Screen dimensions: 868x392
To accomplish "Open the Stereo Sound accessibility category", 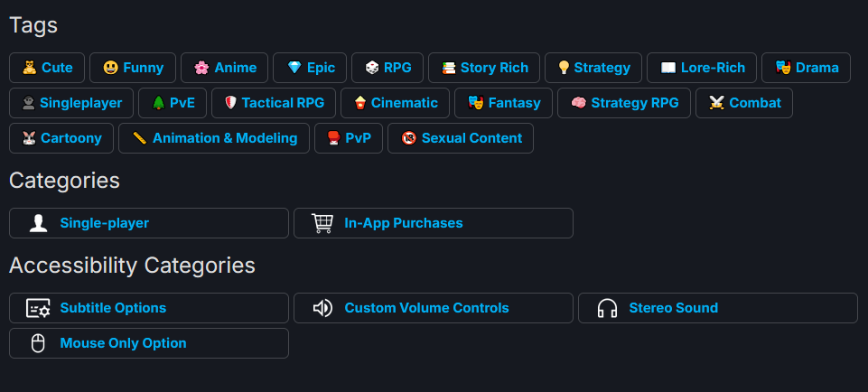I will [x=717, y=308].
